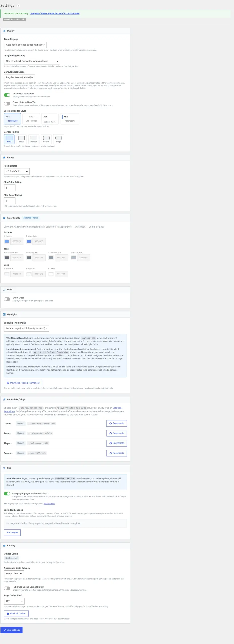Open the Team Display dropdown
234x644 pixels.
(25, 45)
